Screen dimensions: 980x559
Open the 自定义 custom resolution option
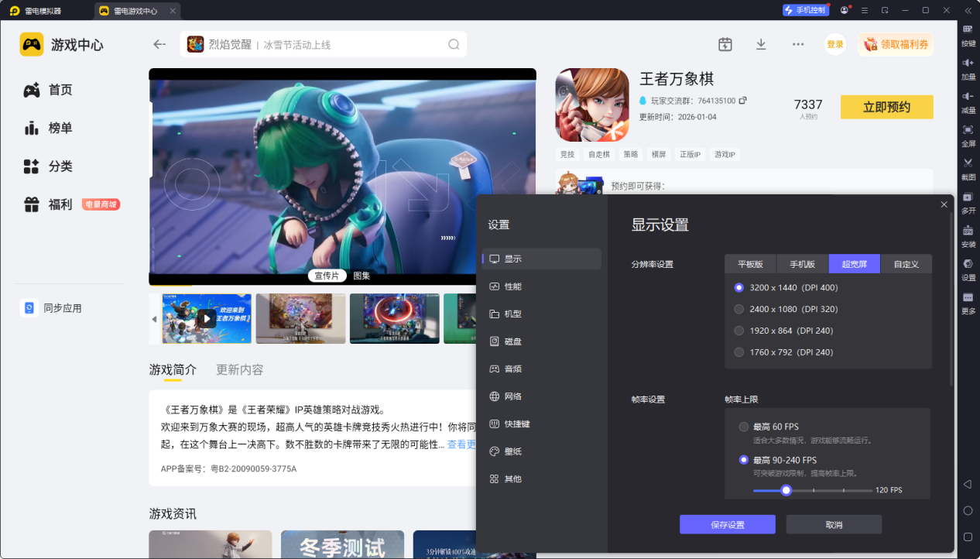point(906,263)
